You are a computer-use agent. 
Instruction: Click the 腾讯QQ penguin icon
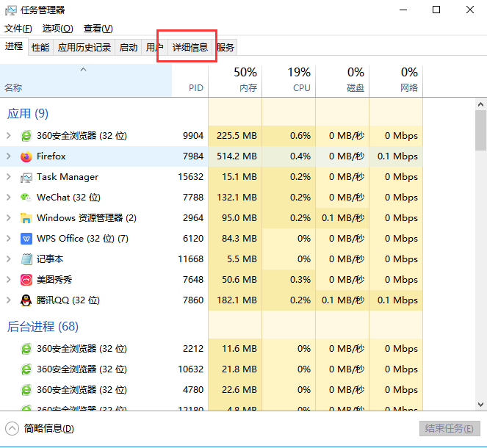pos(26,300)
